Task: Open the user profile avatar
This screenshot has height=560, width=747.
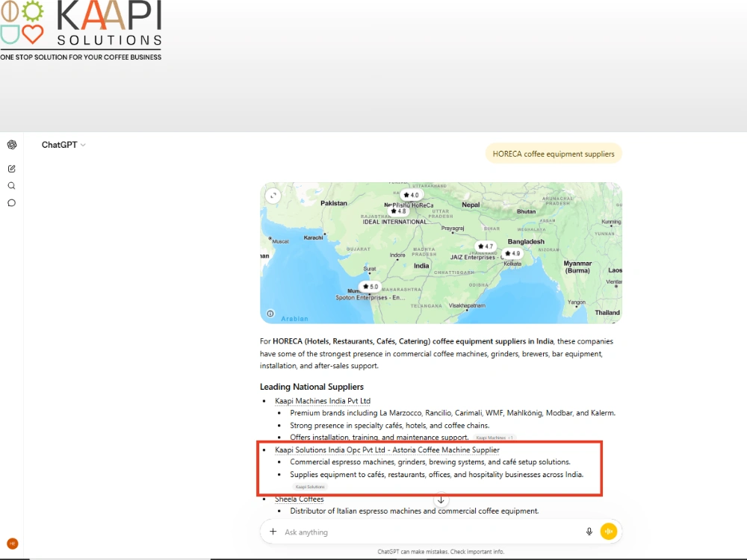Action: click(13, 544)
